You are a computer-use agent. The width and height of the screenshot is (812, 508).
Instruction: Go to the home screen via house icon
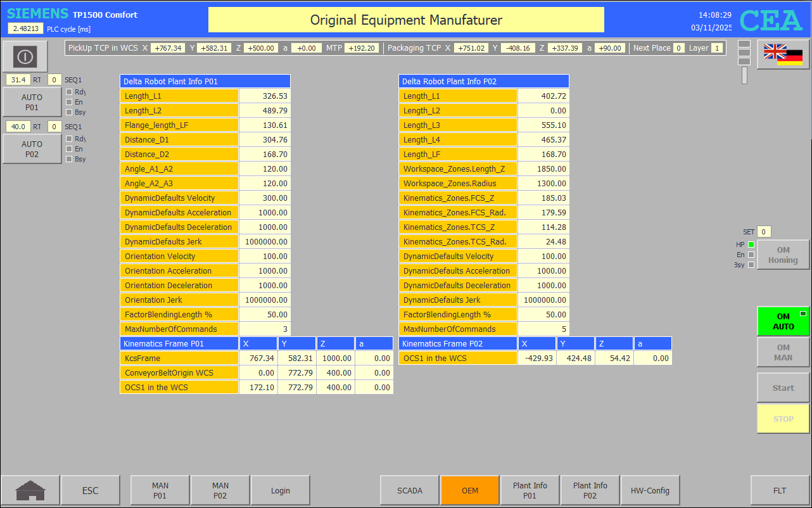(30, 490)
